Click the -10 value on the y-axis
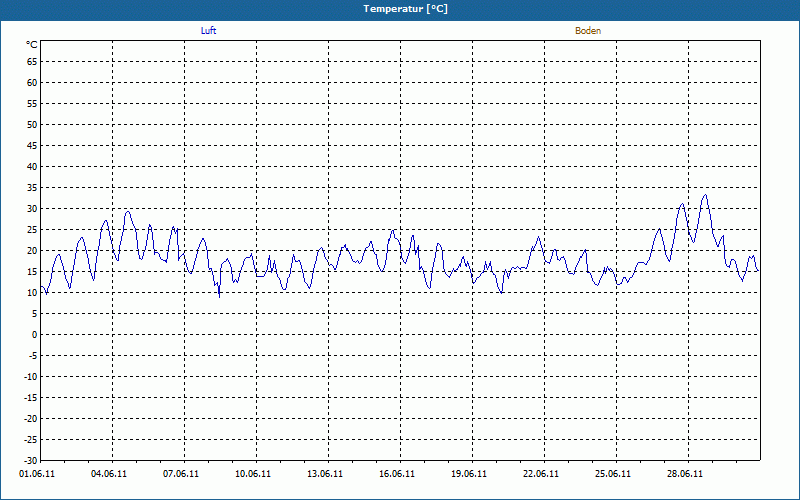Viewport: 800px width, 500px height. [x=31, y=377]
